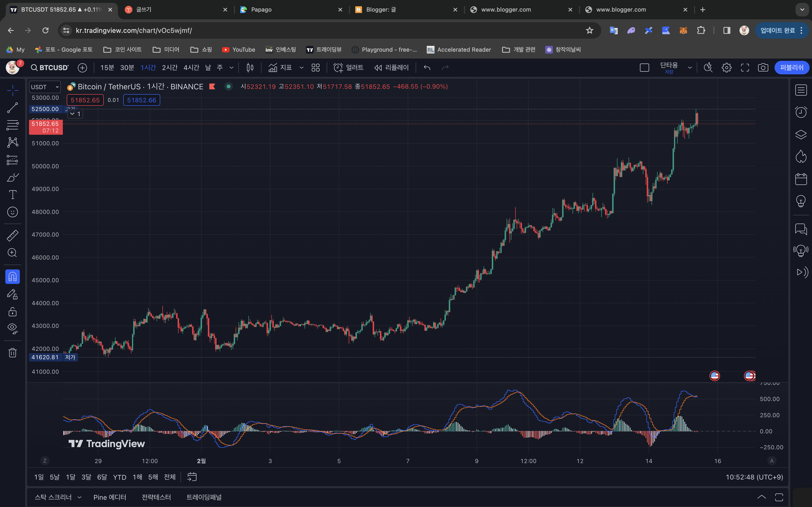Viewport: 812px width, 507px height.
Task: Toggle the magnet mode
Action: (12, 277)
